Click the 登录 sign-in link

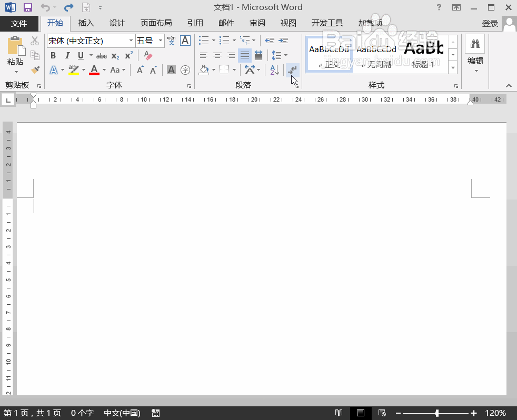[x=490, y=24]
